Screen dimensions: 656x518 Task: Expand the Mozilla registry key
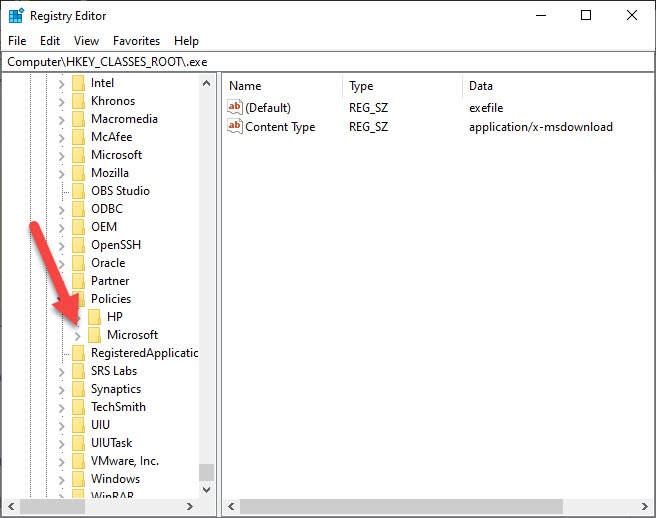point(62,173)
